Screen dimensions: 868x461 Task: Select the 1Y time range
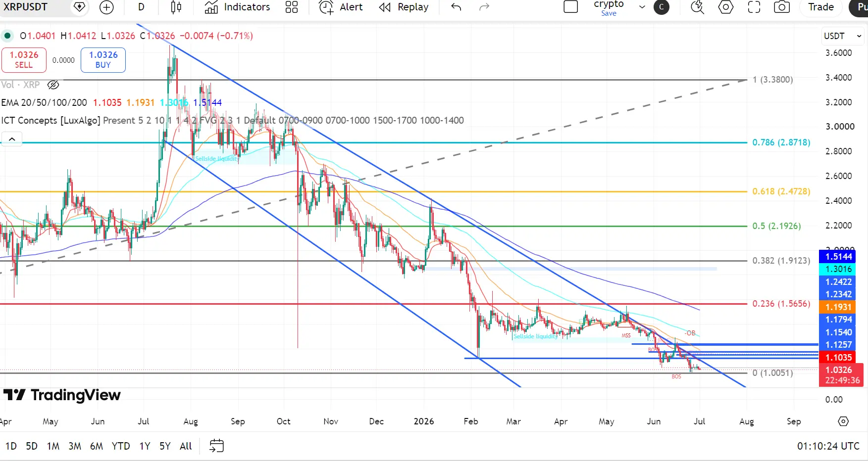click(x=145, y=446)
